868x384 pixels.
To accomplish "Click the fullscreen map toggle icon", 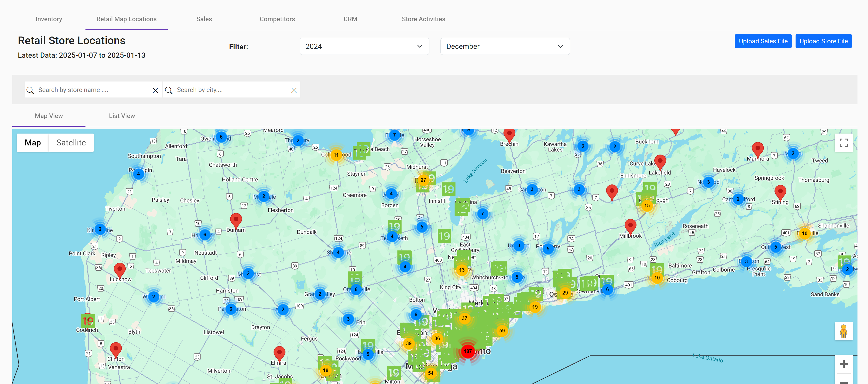I will 843,143.
